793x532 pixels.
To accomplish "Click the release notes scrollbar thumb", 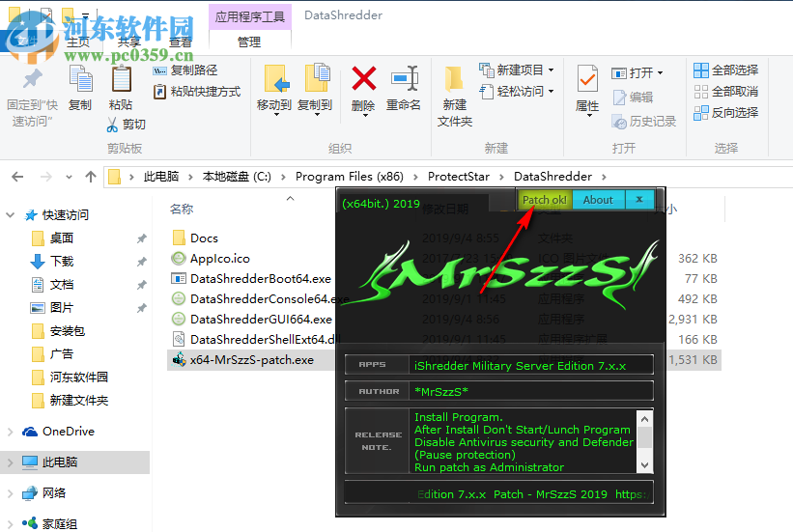I will coord(644,437).
